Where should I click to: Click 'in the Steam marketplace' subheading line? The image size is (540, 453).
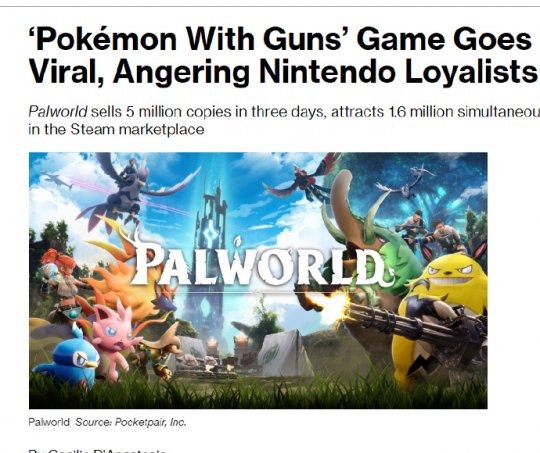(116, 130)
